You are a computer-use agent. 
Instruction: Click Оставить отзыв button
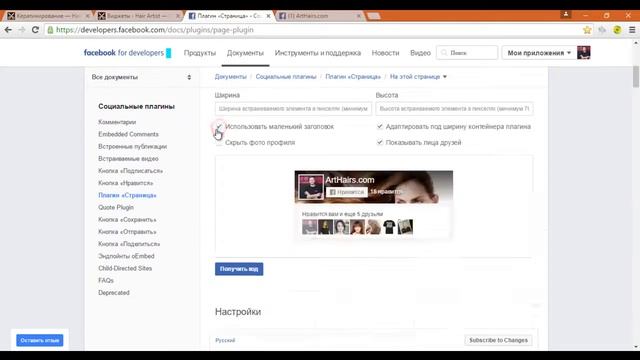tap(40, 340)
